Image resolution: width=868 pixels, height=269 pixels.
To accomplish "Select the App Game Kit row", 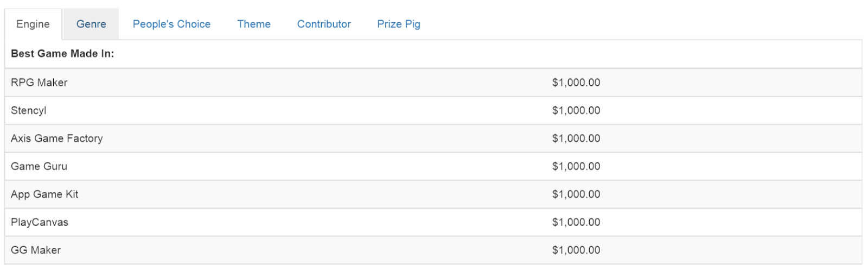I will pos(44,195).
